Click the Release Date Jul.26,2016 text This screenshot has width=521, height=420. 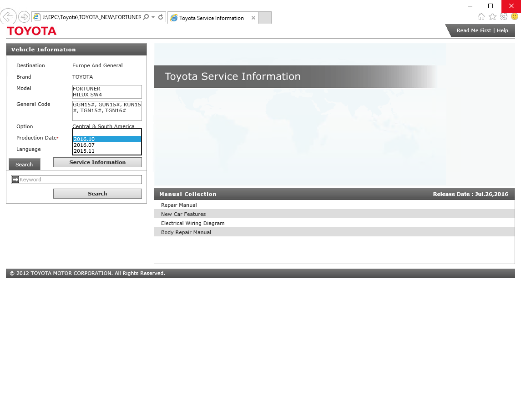[x=470, y=194]
